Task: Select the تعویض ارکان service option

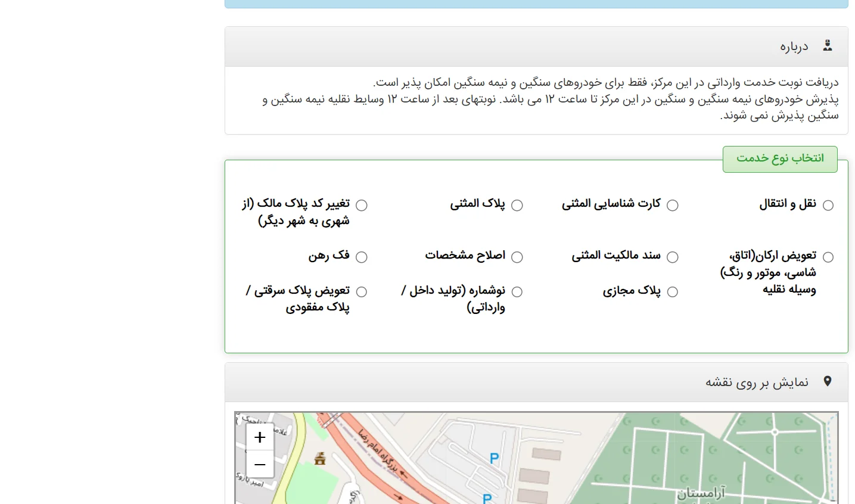Action: point(828,257)
